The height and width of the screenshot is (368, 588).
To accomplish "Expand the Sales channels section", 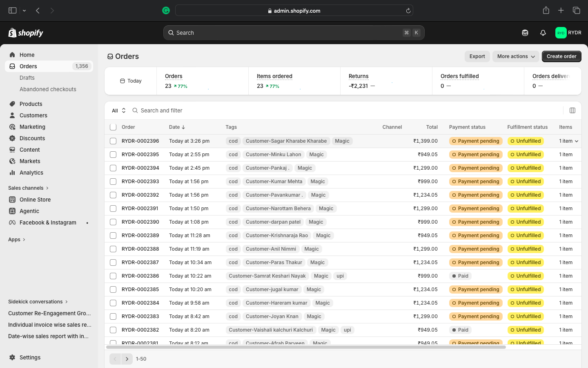I will tap(28, 188).
